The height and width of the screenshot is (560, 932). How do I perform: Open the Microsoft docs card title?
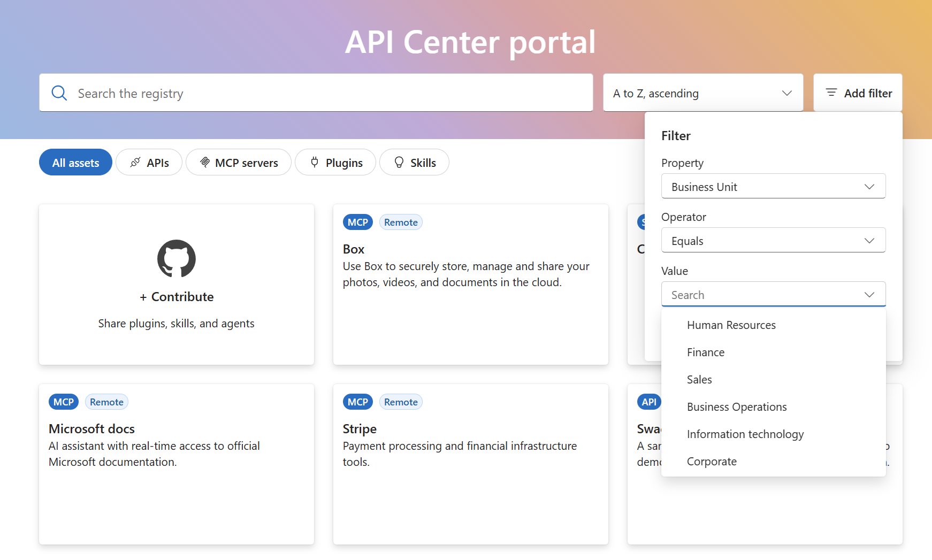[x=91, y=429]
